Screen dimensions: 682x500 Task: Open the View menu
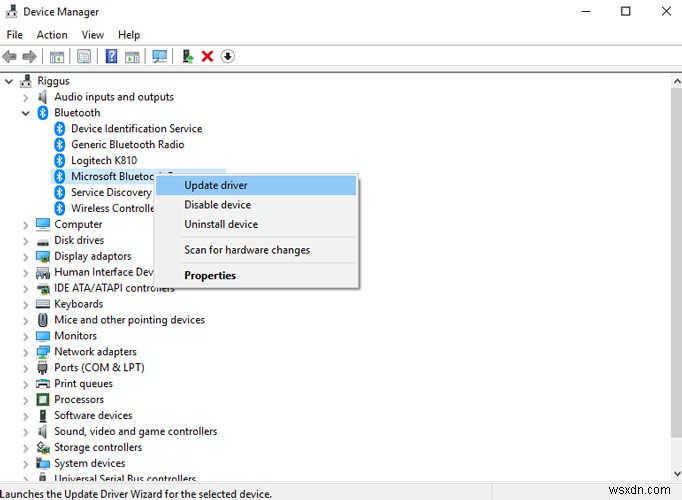93,35
